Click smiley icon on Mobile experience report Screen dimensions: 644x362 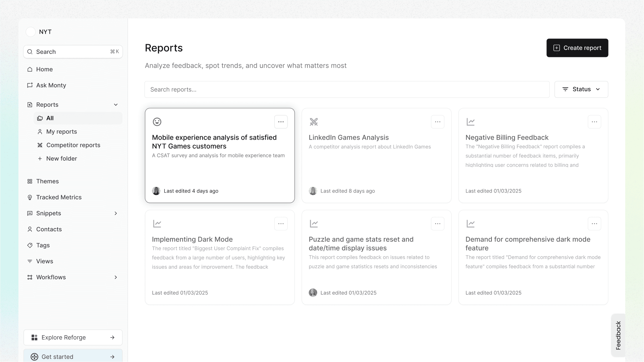point(157,122)
